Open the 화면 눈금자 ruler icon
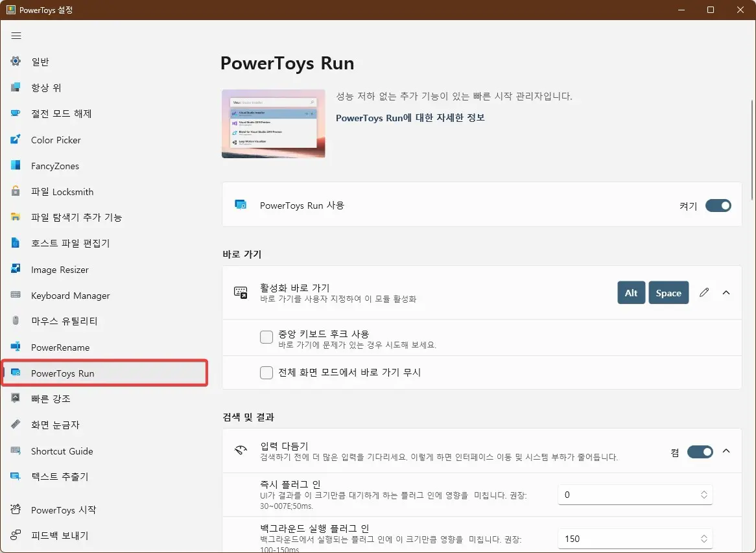Image resolution: width=756 pixels, height=553 pixels. pyautogui.click(x=16, y=424)
